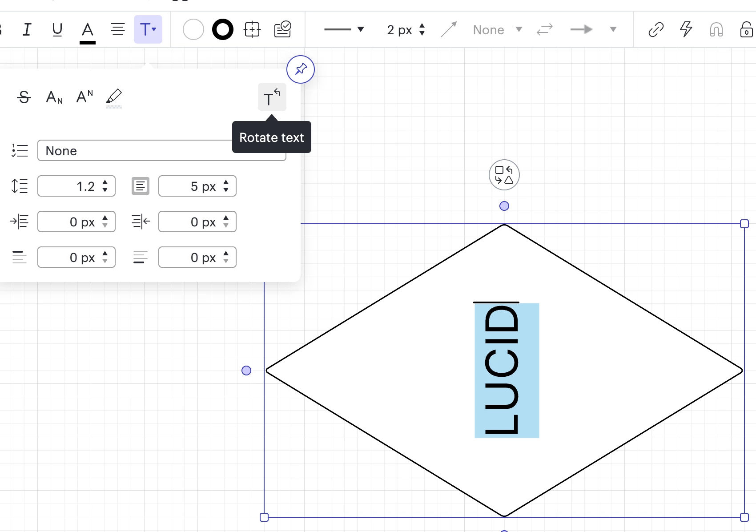The width and height of the screenshot is (756, 532).
Task: Open the text alignment options
Action: [x=118, y=29]
